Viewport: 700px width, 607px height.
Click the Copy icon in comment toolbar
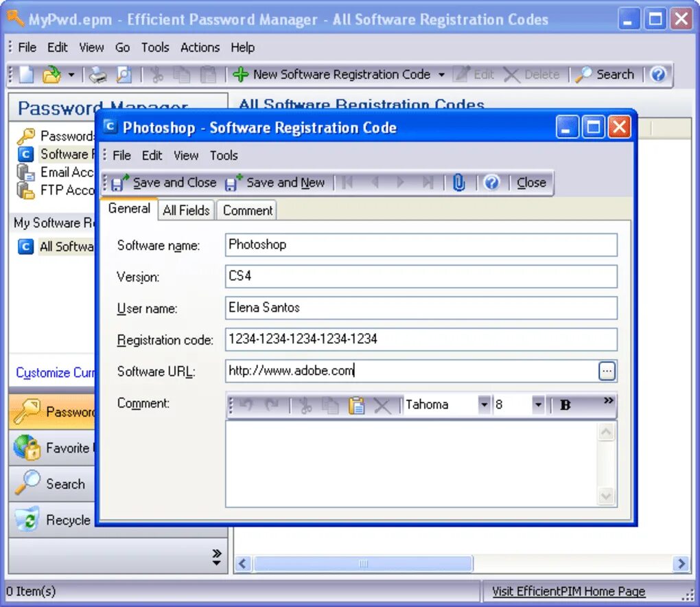tap(330, 406)
